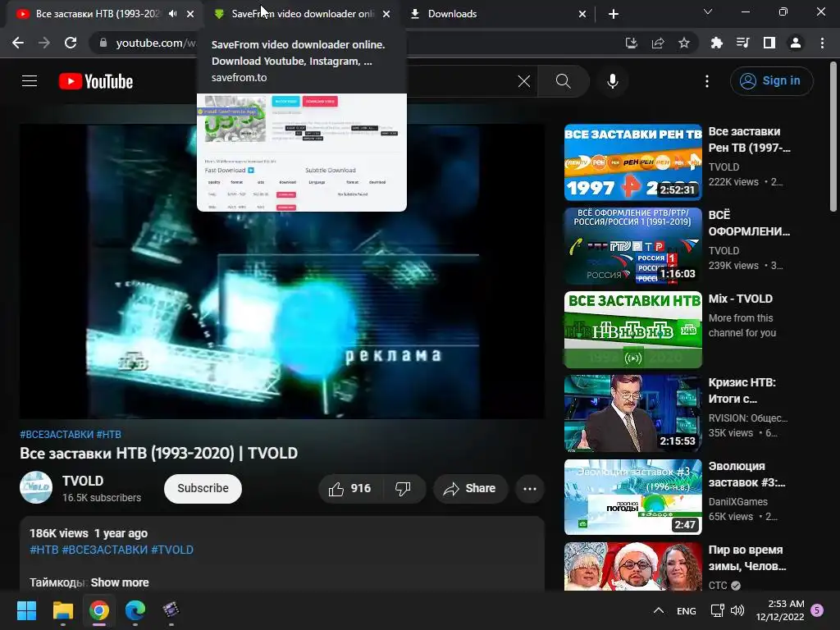
Task: Click the Кризис НТВ: Итоги title text
Action: pyautogui.click(x=742, y=390)
